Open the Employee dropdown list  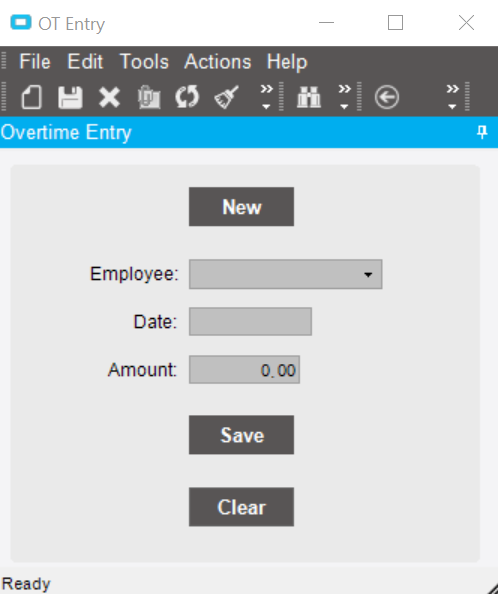368,274
